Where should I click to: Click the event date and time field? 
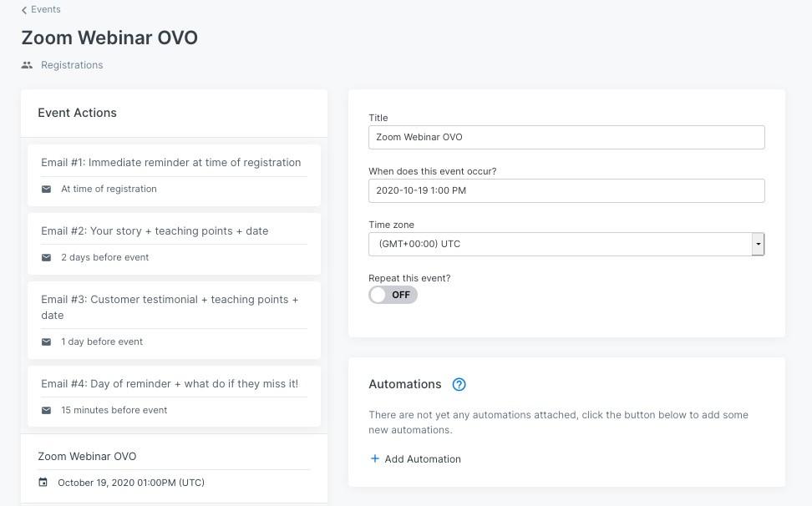click(x=566, y=190)
